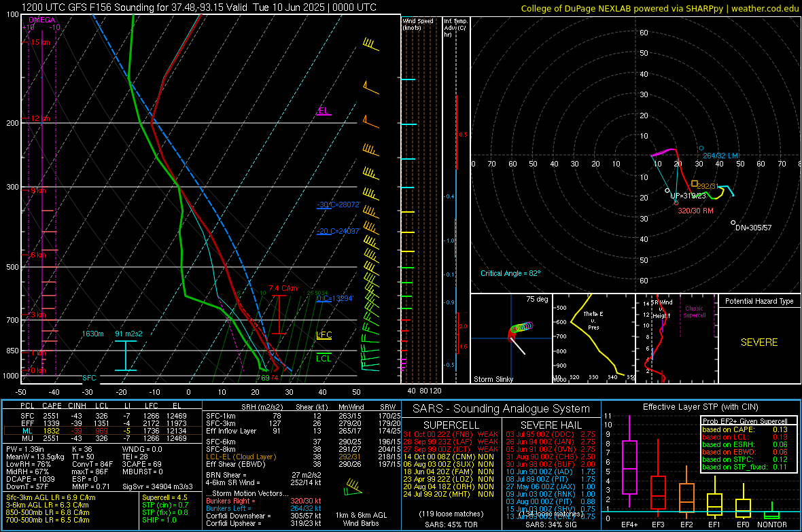Click the sounding title with GFS F156
Screen dimensions: 802x532
point(199,7)
